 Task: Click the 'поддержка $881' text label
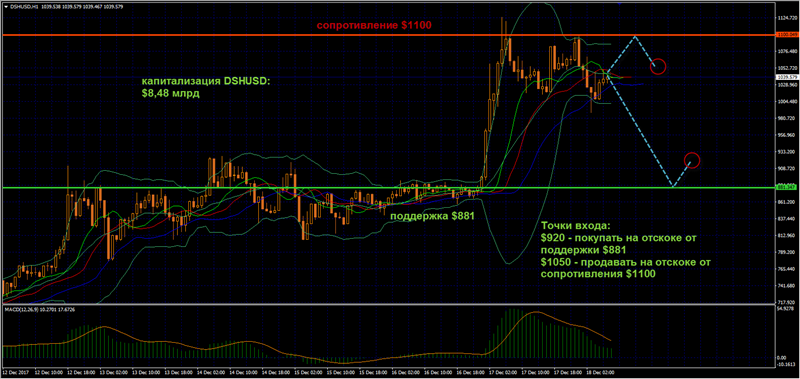[x=433, y=216]
